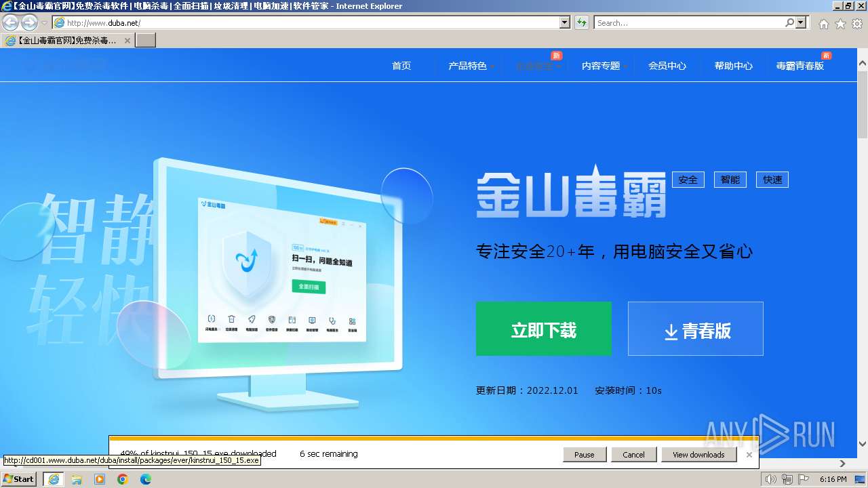Open the 产品特色 menu

[x=468, y=66]
